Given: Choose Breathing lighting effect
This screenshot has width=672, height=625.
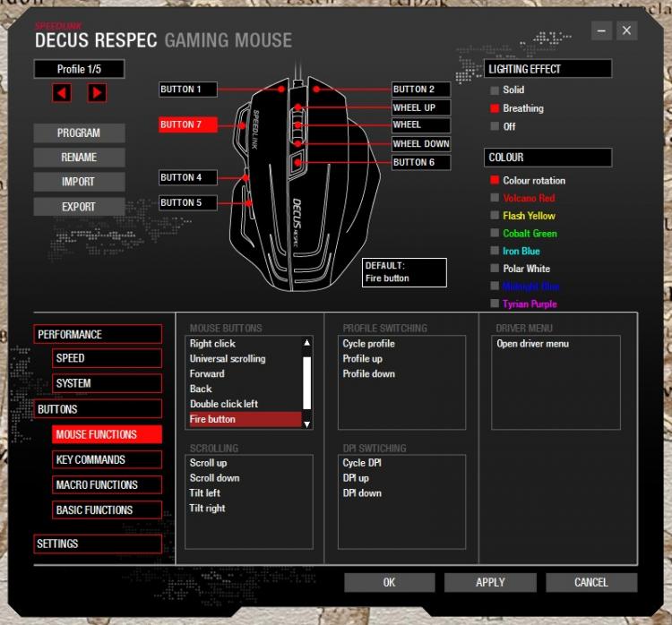Looking at the screenshot, I should (517, 108).
